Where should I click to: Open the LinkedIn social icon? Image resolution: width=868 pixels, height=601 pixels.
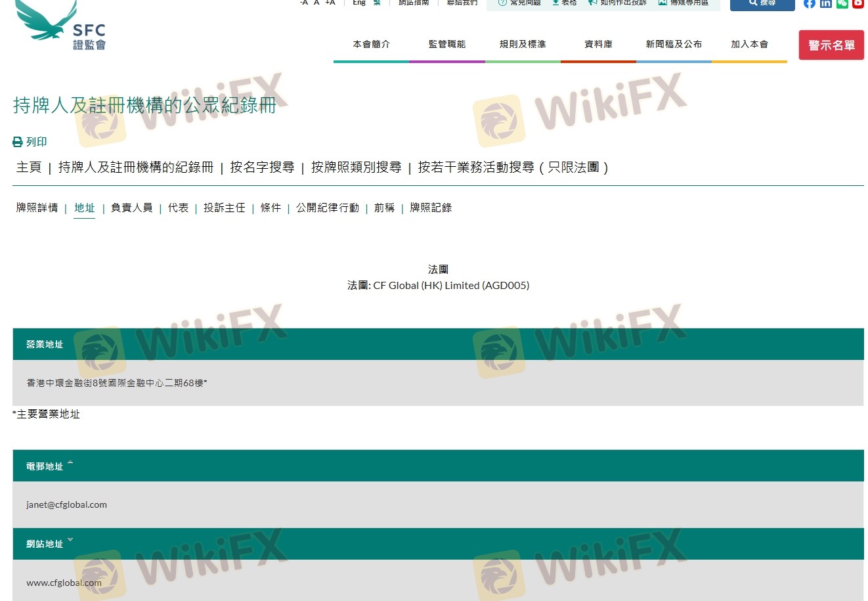tap(826, 3)
